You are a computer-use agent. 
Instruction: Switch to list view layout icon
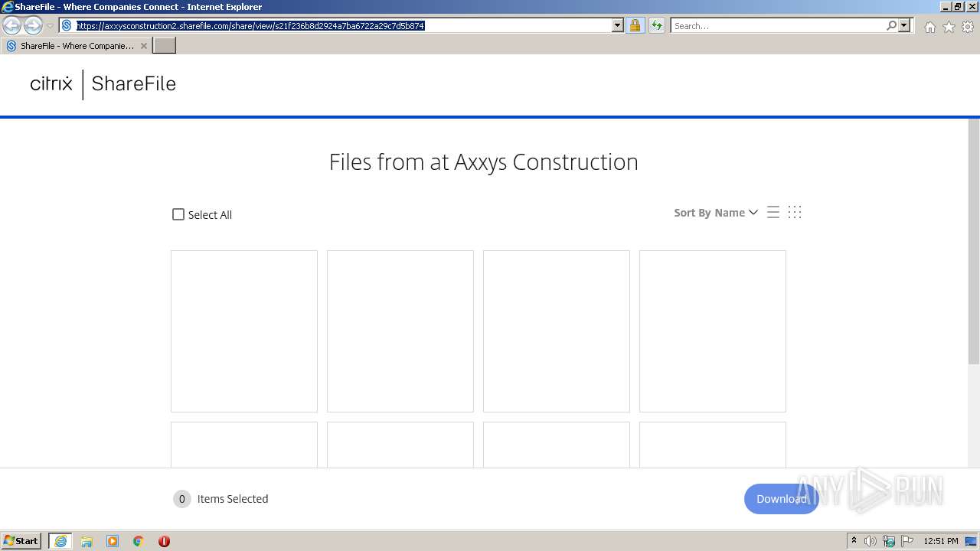[773, 213]
